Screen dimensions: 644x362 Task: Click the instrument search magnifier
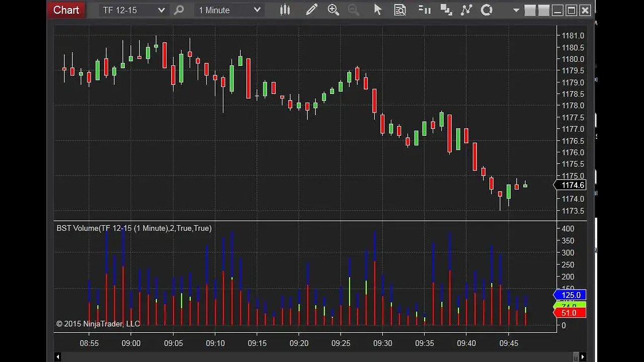[180, 10]
